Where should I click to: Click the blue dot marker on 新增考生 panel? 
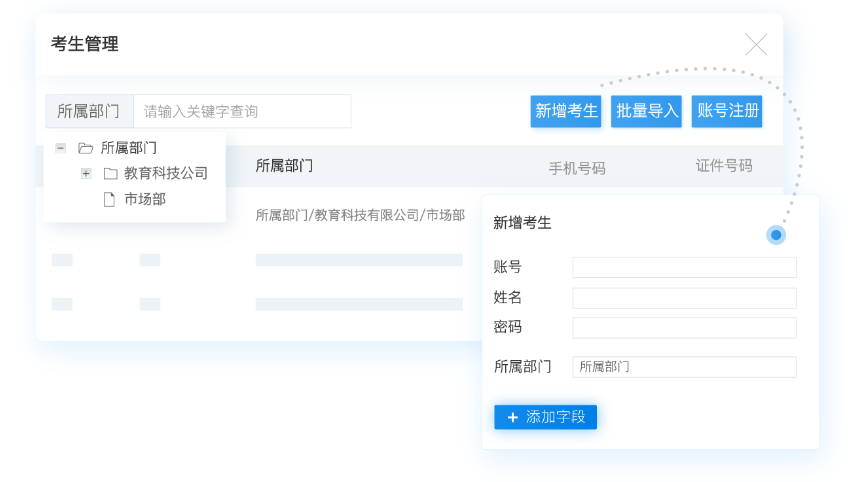tap(776, 235)
